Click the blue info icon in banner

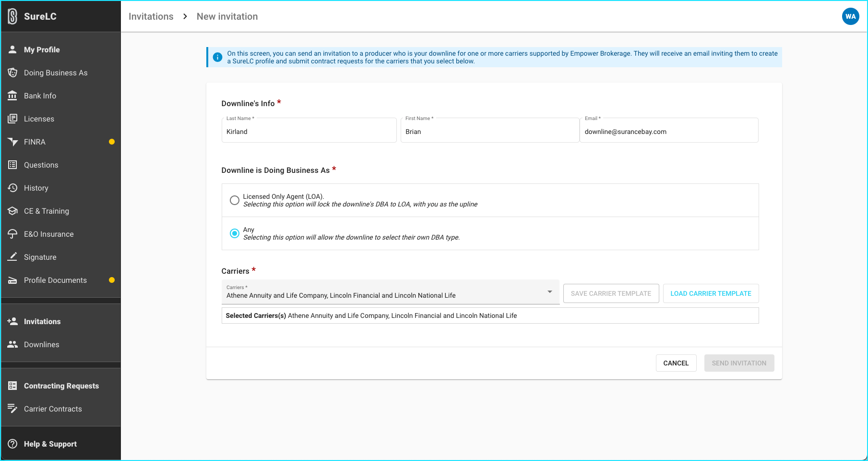(x=217, y=57)
